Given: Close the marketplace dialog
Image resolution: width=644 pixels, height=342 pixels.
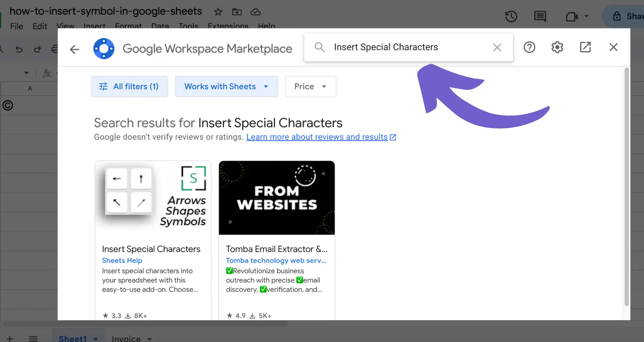Looking at the screenshot, I should 613,47.
